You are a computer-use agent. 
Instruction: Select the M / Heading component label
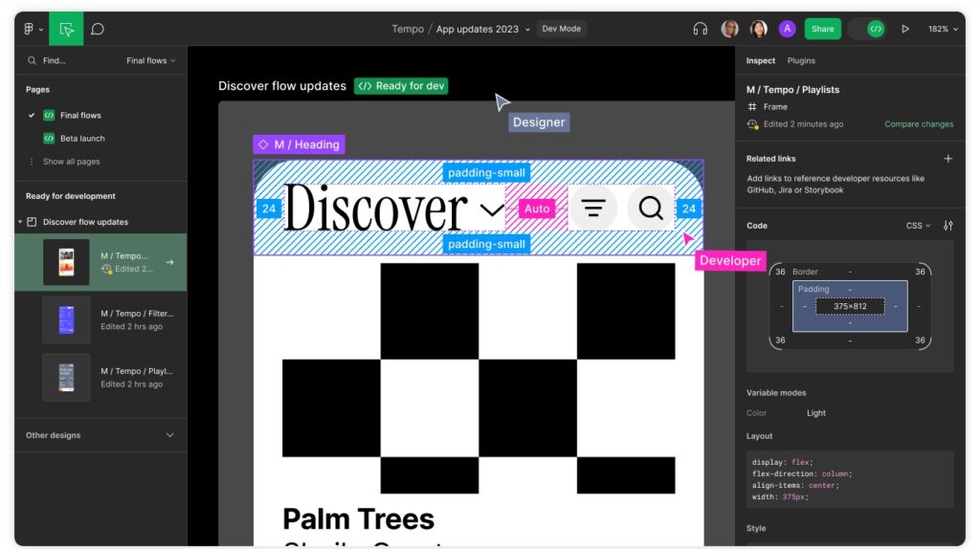[299, 144]
